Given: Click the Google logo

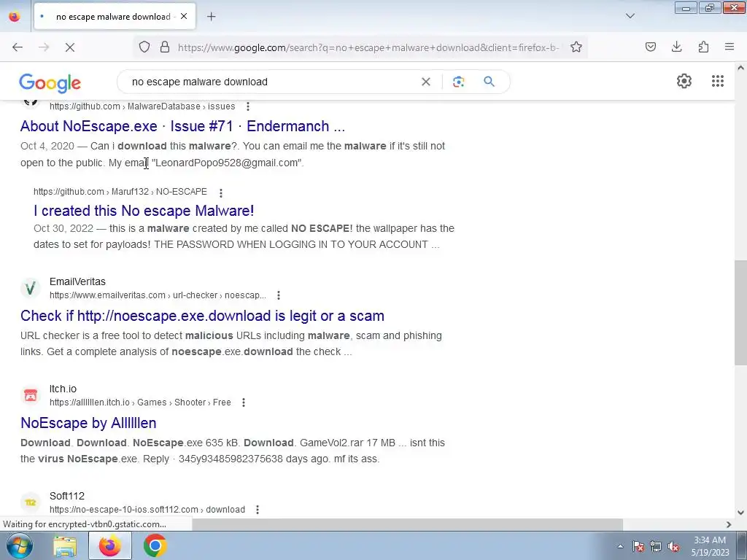Looking at the screenshot, I should 50,83.
